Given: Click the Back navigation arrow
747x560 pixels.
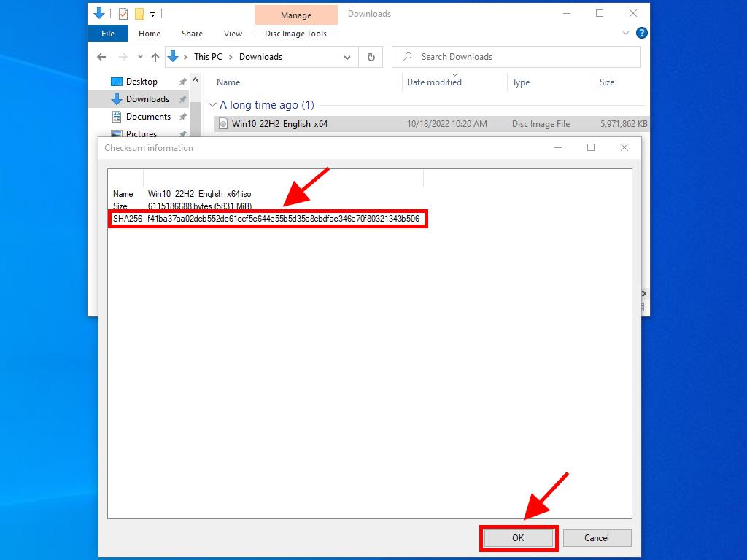Looking at the screenshot, I should click(x=102, y=57).
